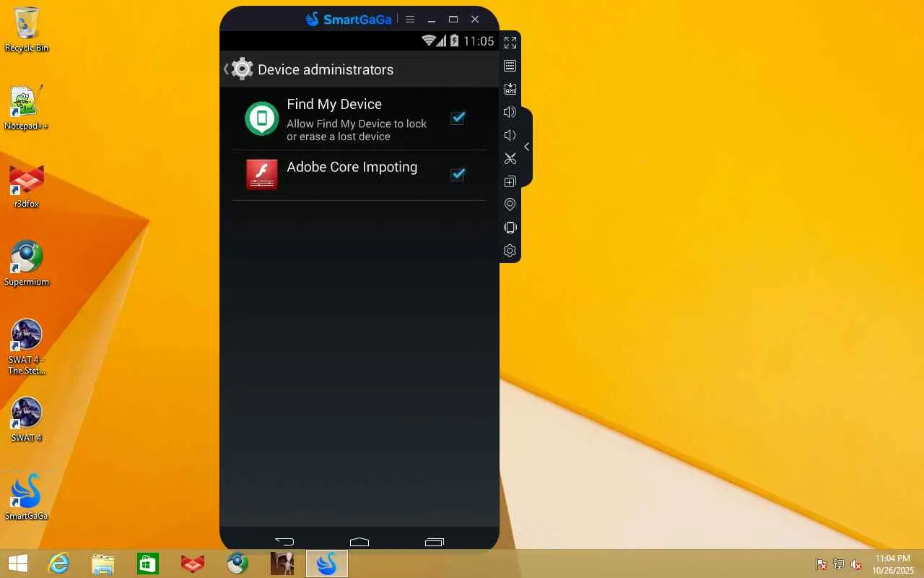
Task: Click the SmartGaGa logo in title bar
Action: click(x=349, y=19)
